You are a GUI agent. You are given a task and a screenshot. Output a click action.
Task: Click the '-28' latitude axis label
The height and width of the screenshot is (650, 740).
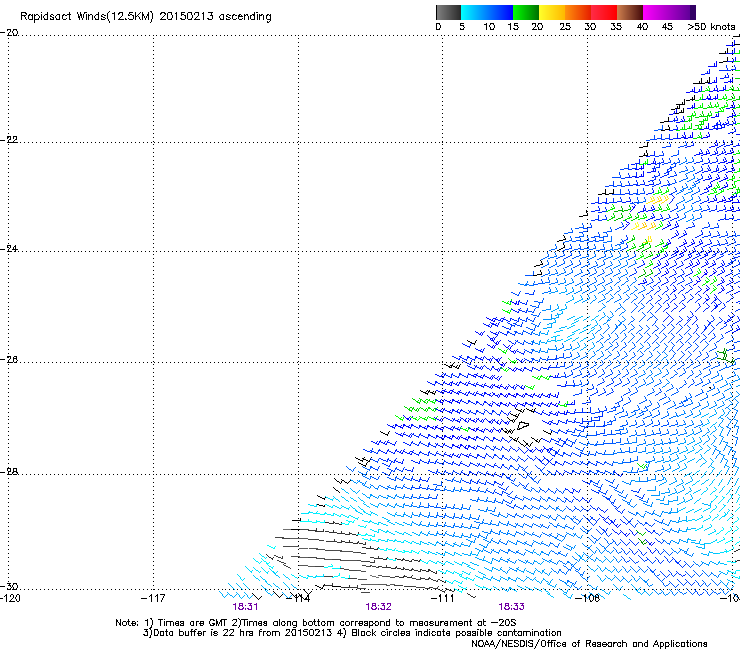(x=9, y=472)
